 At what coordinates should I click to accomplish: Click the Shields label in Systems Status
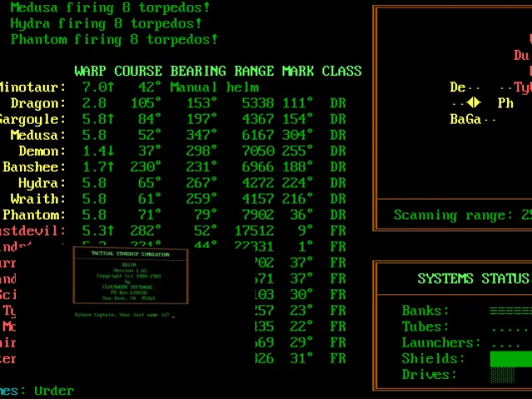click(x=433, y=358)
